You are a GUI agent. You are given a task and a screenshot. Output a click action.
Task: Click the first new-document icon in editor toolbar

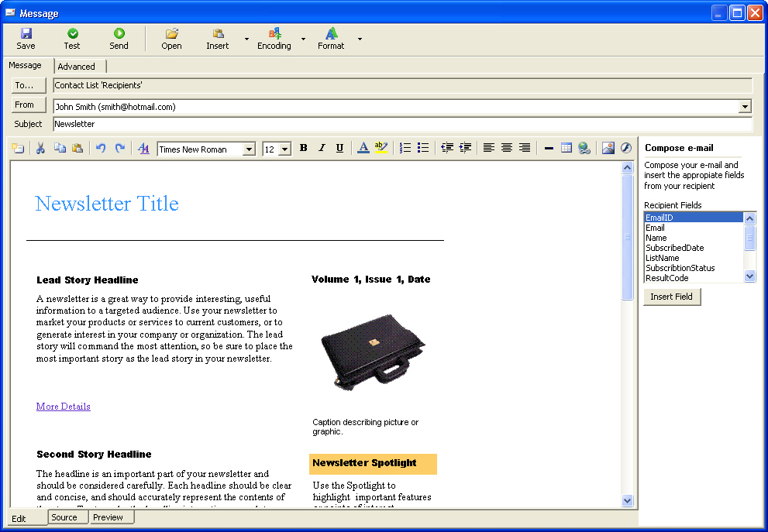pyautogui.click(x=18, y=148)
